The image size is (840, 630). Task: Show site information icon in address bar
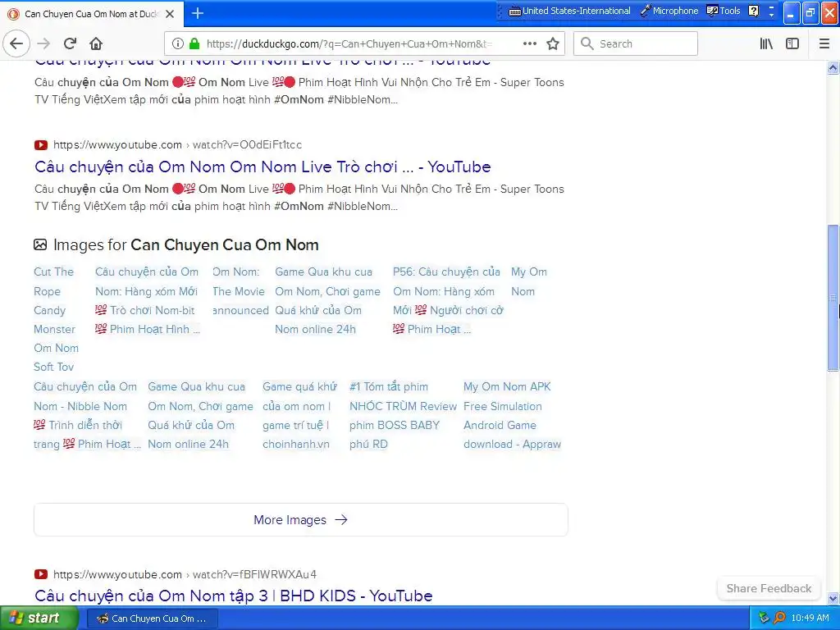(178, 43)
